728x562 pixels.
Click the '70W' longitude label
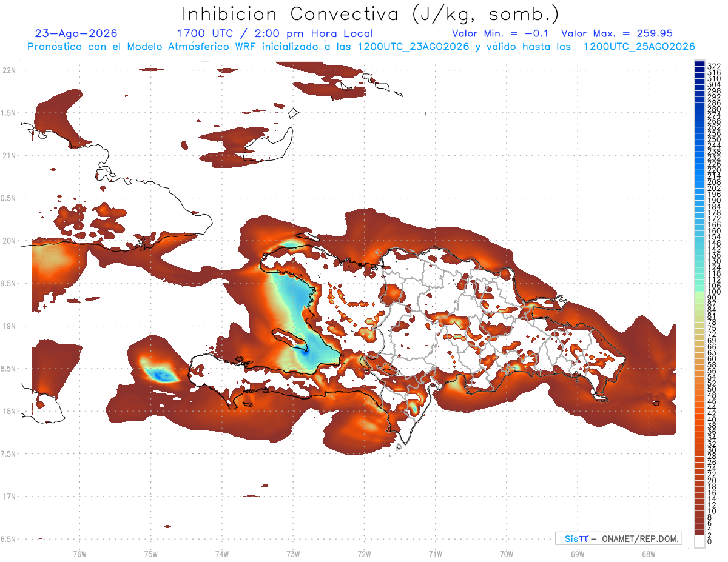pyautogui.click(x=506, y=554)
